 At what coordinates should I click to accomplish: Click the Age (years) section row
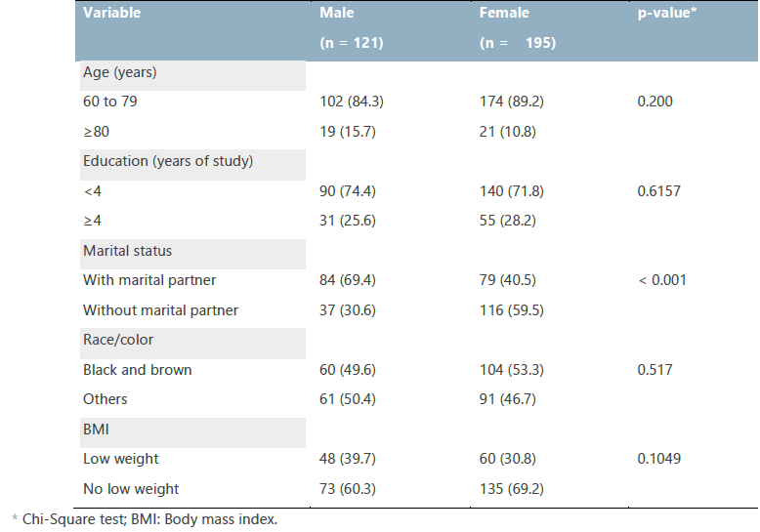[120, 72]
